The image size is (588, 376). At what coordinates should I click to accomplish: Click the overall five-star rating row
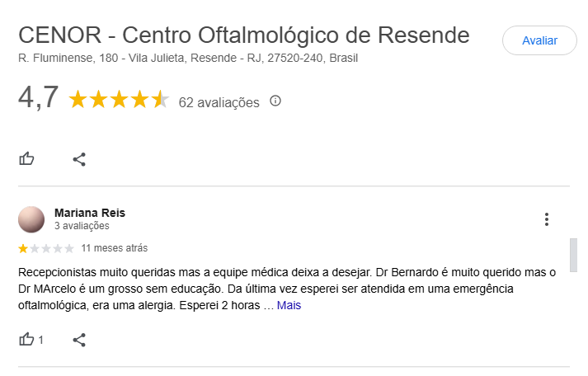click(119, 99)
